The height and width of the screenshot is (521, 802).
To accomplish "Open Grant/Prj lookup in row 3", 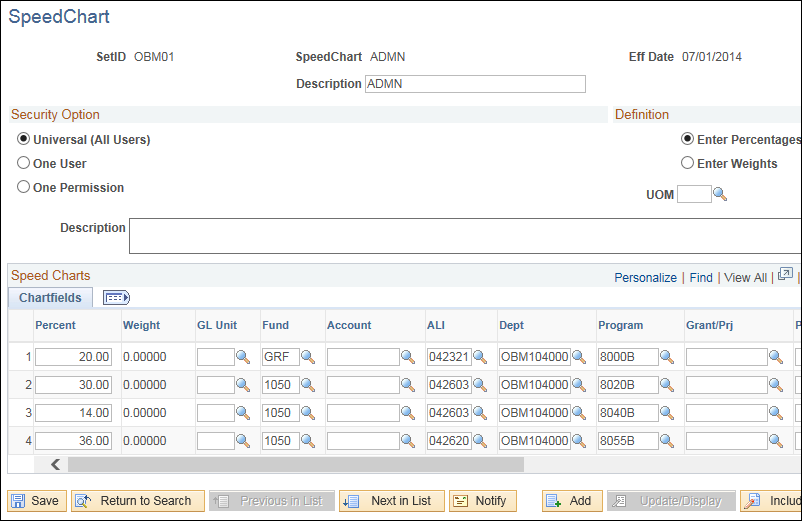I will [x=776, y=413].
